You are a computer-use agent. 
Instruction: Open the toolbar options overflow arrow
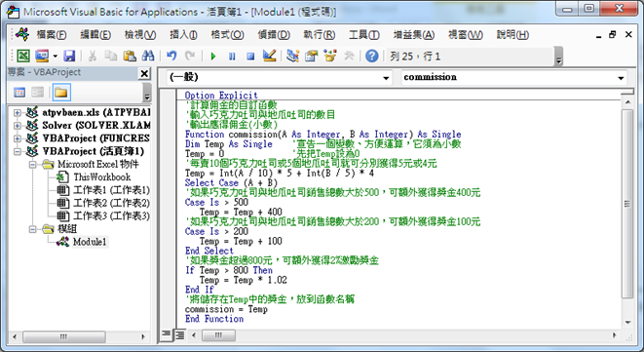558,57
